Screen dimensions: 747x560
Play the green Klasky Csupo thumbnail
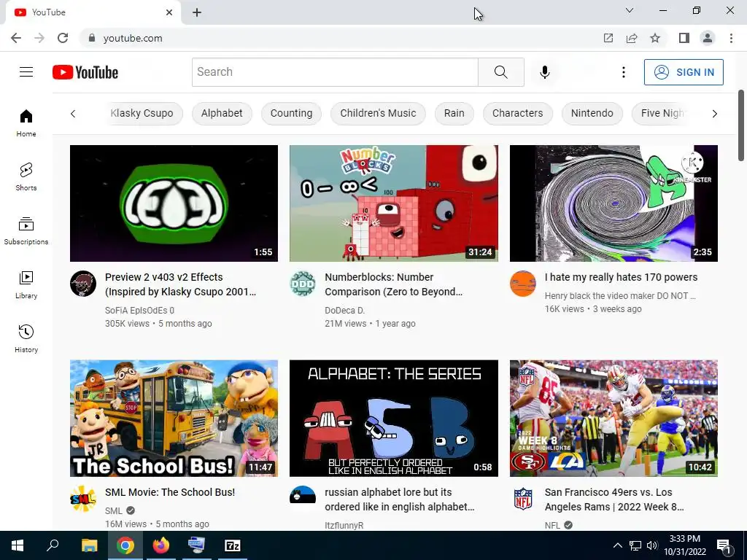coord(174,203)
